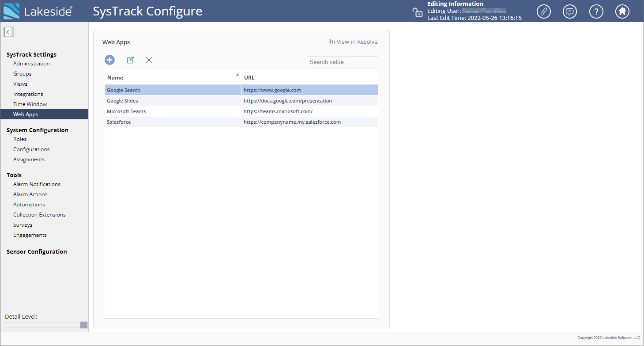The height and width of the screenshot is (346, 644).
Task: Open Roles under System Configuration
Action: 20,139
